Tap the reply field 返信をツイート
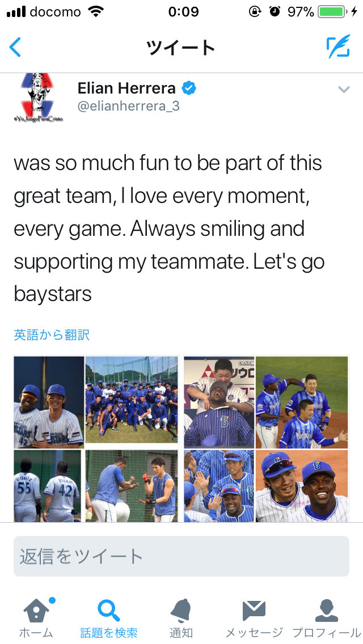Viewport: 363px width, 644px height. [181, 557]
